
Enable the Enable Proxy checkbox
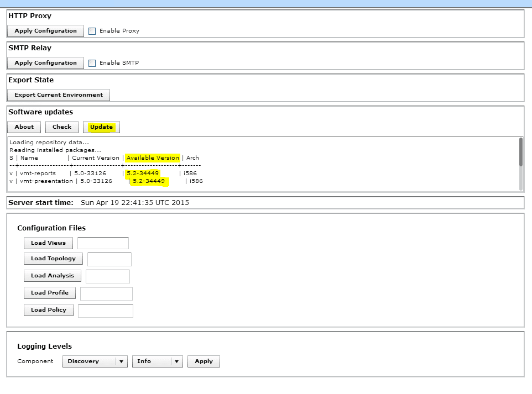coord(92,31)
